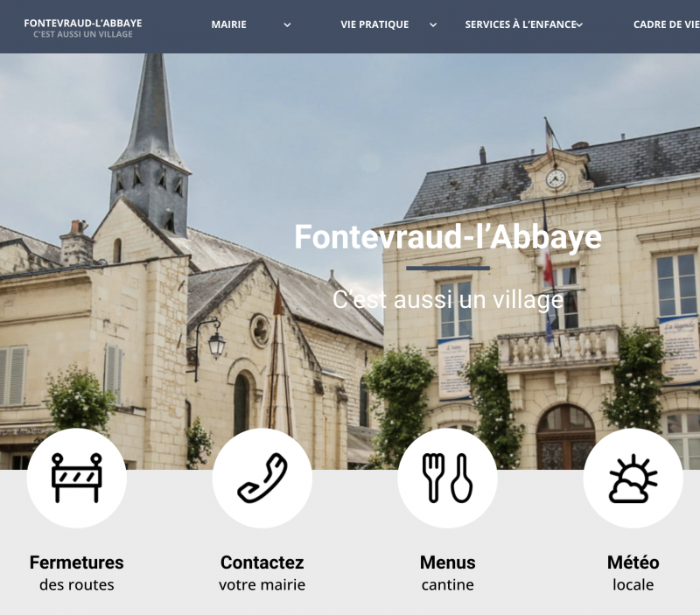This screenshot has height=615, width=700.
Task: Select SERVICES À L'ENFANCE in the navbar
Action: (x=521, y=24)
